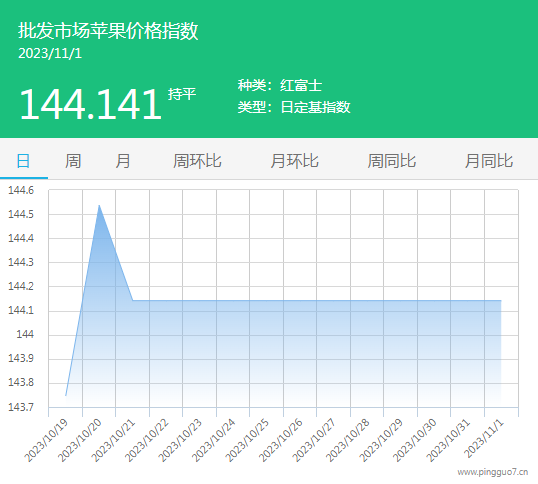The height and width of the screenshot is (484, 538).
Task: Click the 2023/11/1 x-axis date label
Action: click(484, 439)
